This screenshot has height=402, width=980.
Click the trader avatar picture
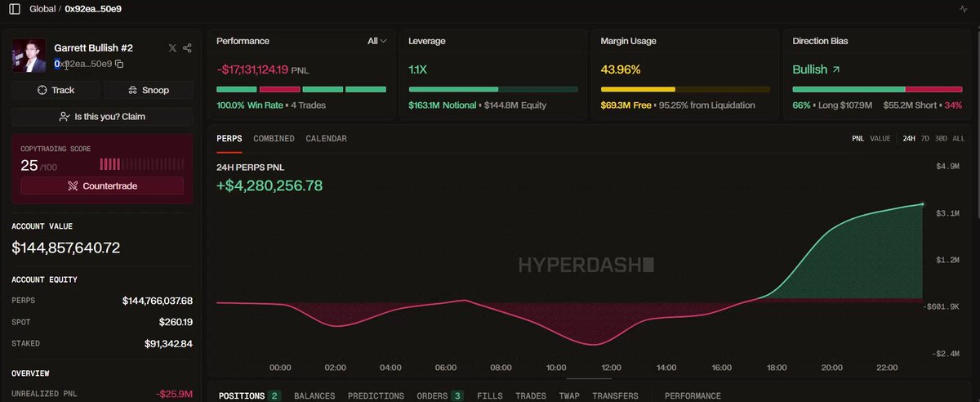click(x=29, y=56)
